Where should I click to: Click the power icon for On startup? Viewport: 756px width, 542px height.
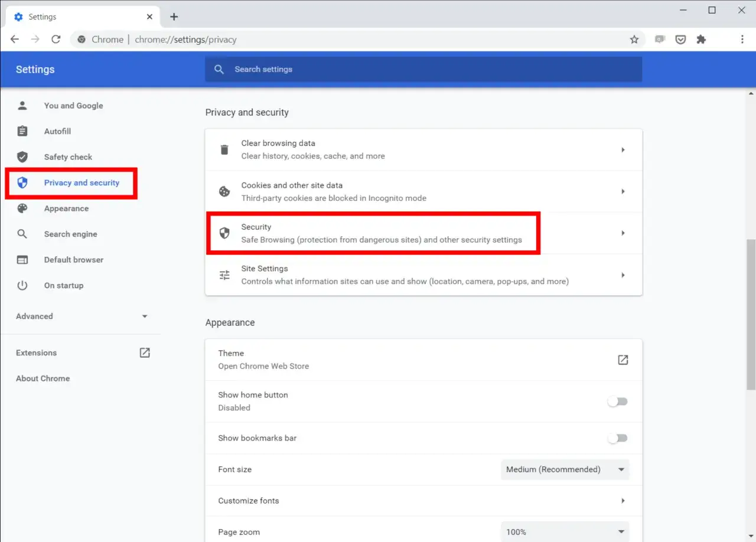click(x=22, y=285)
